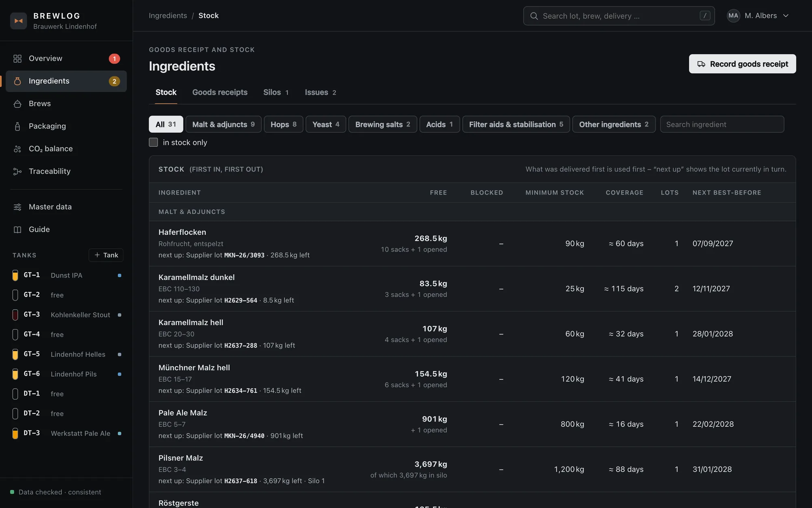Filter by Filter aids & stabilisation
The width and height of the screenshot is (812, 508).
[516, 124]
